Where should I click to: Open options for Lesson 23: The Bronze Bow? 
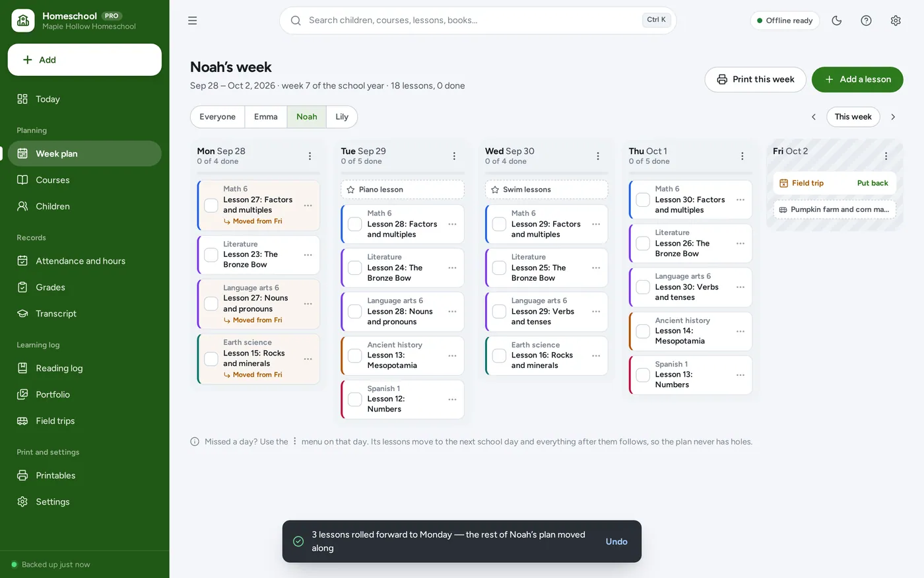[308, 255]
